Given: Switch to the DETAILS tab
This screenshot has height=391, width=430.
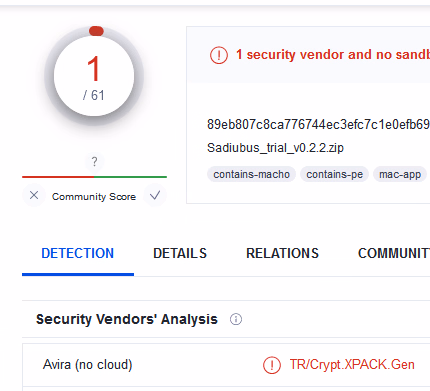Looking at the screenshot, I should [180, 254].
